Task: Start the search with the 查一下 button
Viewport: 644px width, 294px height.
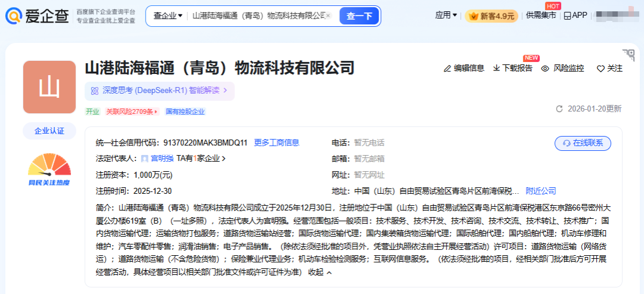Action: pyautogui.click(x=359, y=16)
